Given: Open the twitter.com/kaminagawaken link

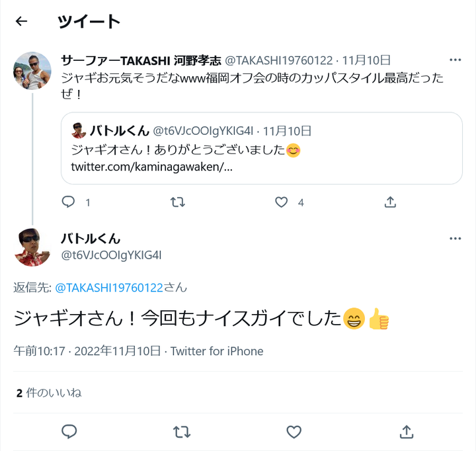Looking at the screenshot, I should tap(151, 166).
